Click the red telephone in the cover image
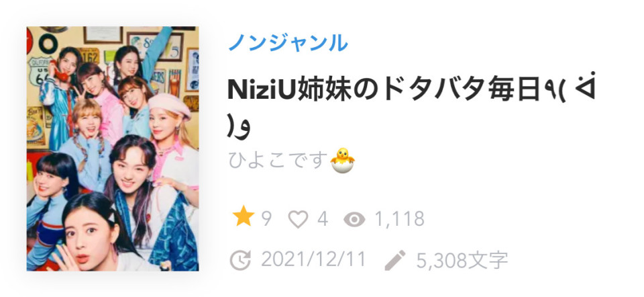 click(59, 72)
